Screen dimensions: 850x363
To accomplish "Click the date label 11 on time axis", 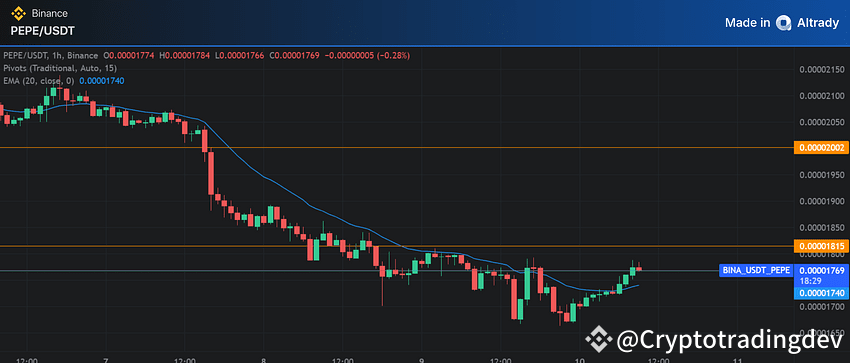I will pos(737,360).
